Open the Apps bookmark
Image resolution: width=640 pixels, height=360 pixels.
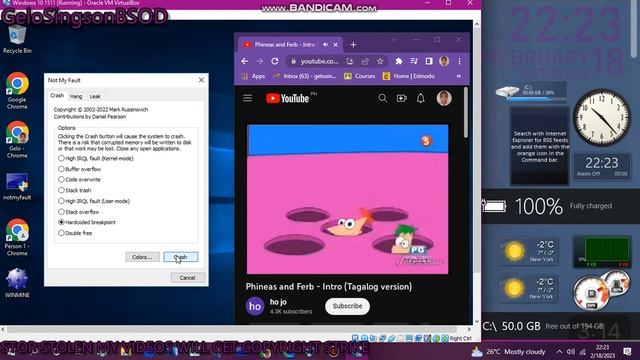tap(253, 76)
